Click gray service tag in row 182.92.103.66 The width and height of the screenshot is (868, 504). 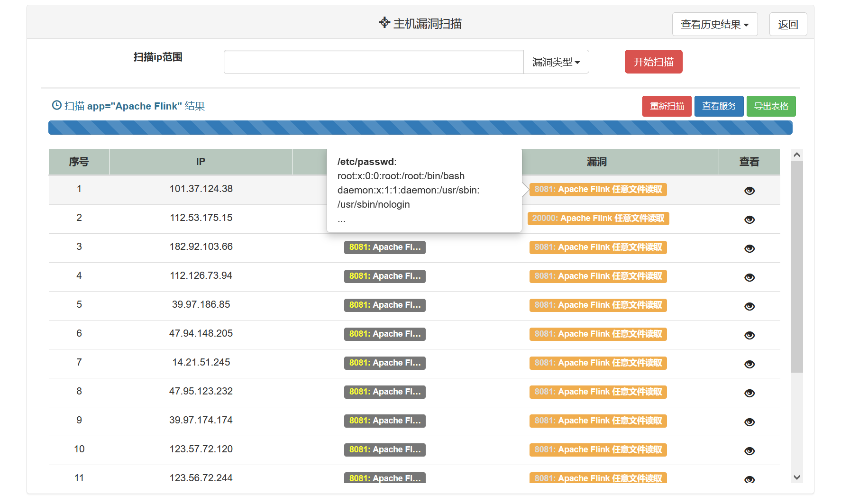384,247
